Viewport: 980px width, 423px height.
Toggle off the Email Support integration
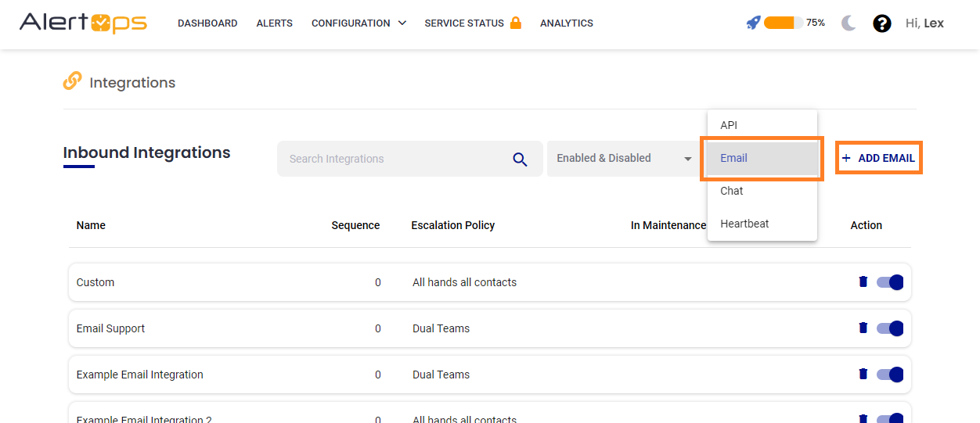point(890,328)
